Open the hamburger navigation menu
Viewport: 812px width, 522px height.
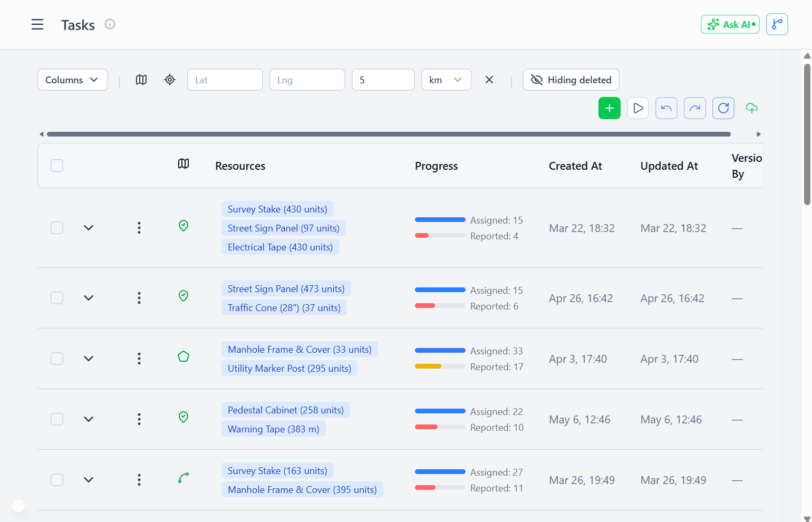(37, 24)
